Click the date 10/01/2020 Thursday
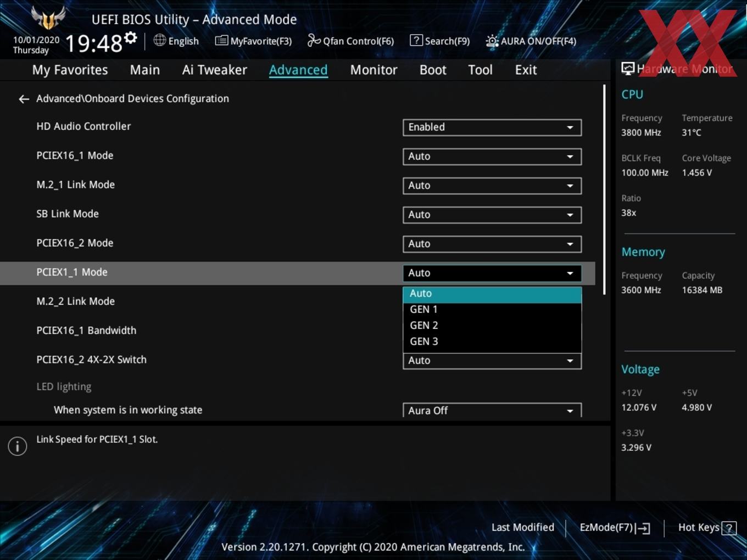The image size is (747, 560). point(36,45)
